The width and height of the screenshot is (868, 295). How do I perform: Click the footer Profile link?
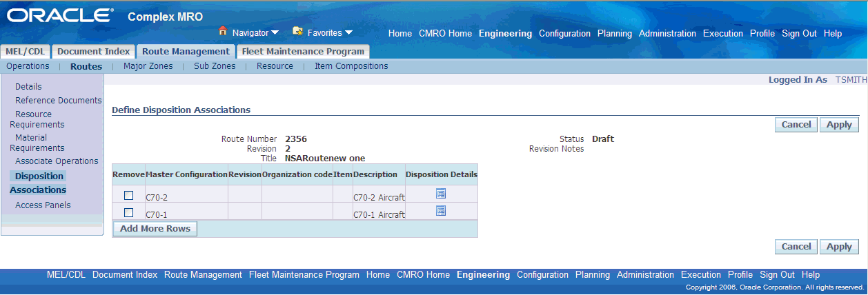[740, 274]
